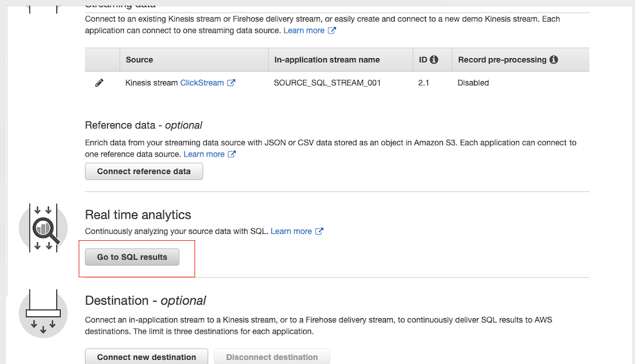Click external-link icon after Streaming data Learn more
635x364 pixels.
coord(332,30)
